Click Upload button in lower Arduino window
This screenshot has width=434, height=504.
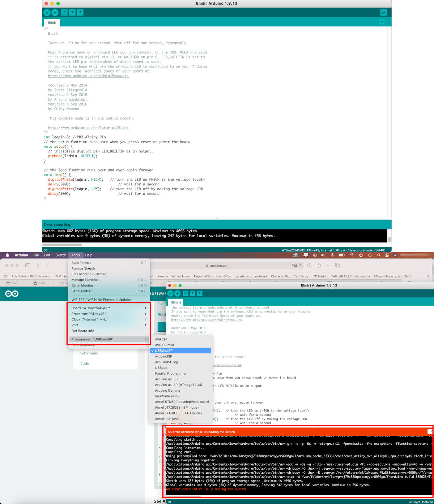click(177, 293)
